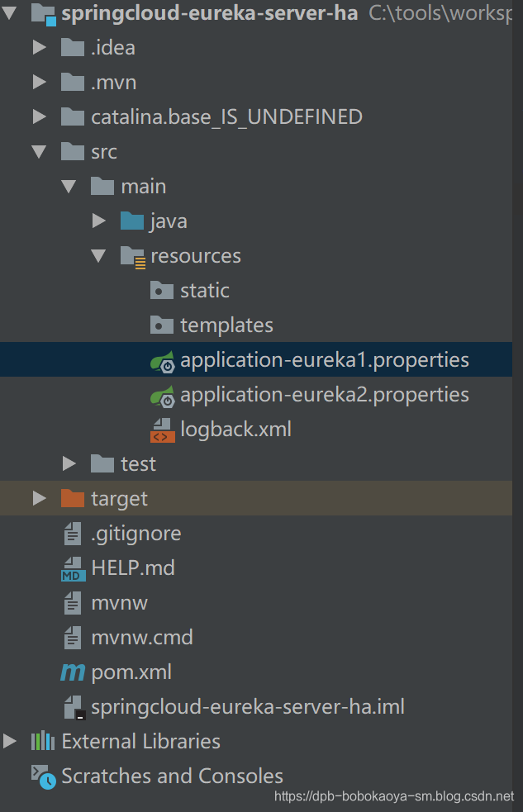Select the test label

[138, 464]
